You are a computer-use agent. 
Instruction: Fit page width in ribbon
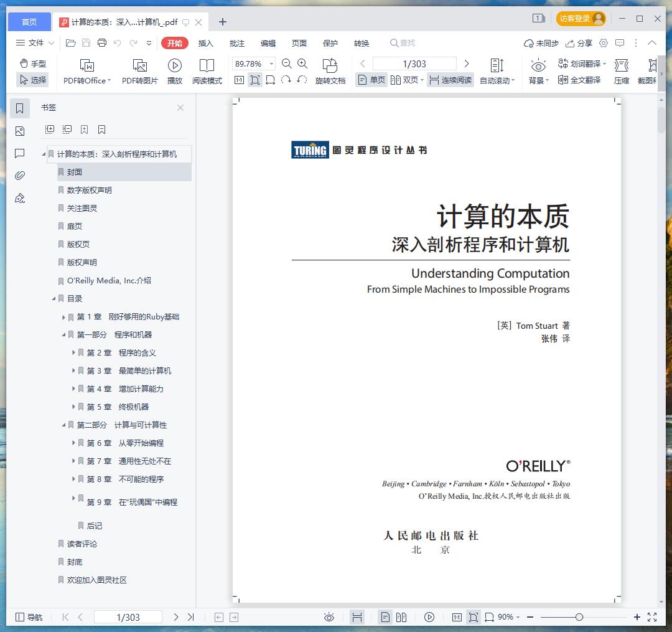pyautogui.click(x=271, y=80)
